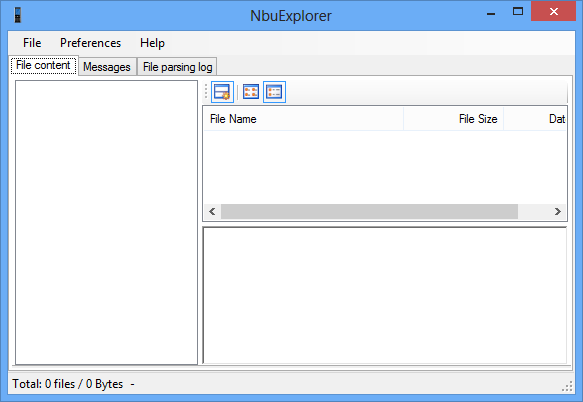Switch to the File content tab
The width and height of the screenshot is (583, 402).
pos(44,65)
